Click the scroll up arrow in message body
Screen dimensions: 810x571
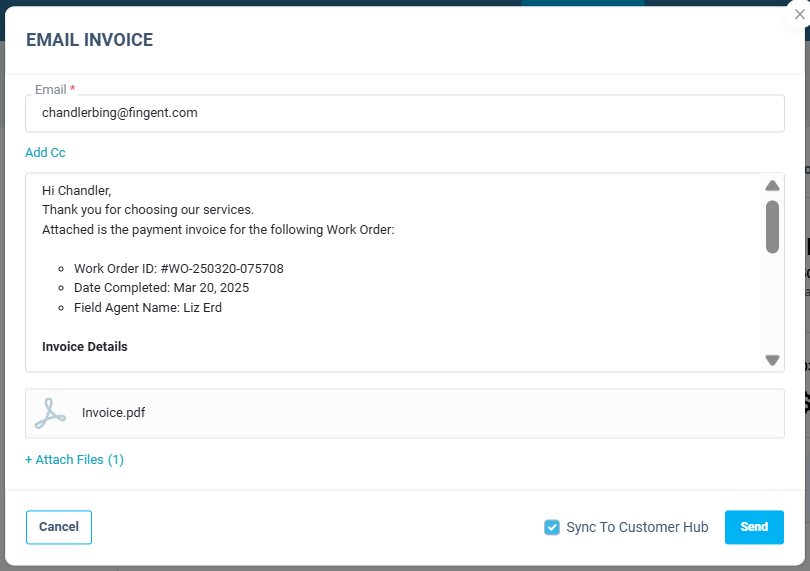[x=772, y=186]
